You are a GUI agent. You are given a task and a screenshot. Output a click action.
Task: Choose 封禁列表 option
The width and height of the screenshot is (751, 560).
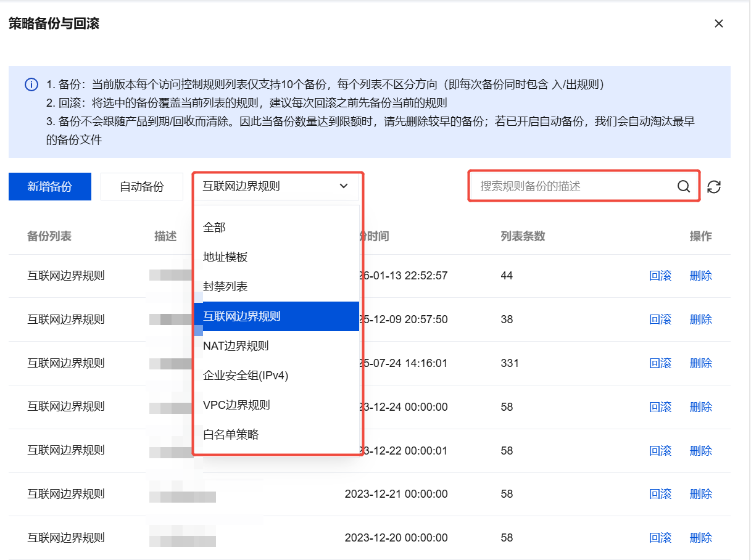276,287
